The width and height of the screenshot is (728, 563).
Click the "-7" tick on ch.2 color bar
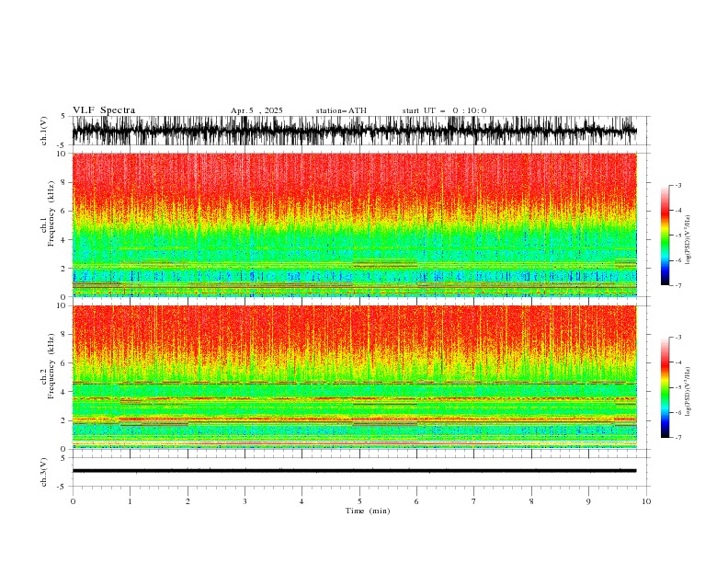click(678, 438)
